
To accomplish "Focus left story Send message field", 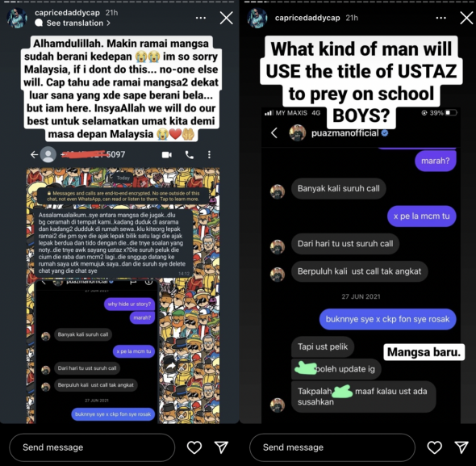I will (92, 447).
